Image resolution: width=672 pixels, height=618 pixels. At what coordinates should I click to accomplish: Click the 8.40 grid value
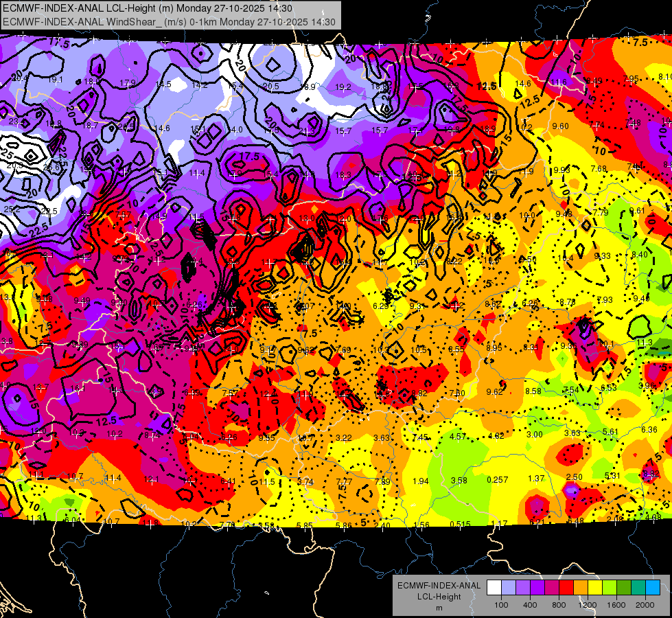(640, 255)
